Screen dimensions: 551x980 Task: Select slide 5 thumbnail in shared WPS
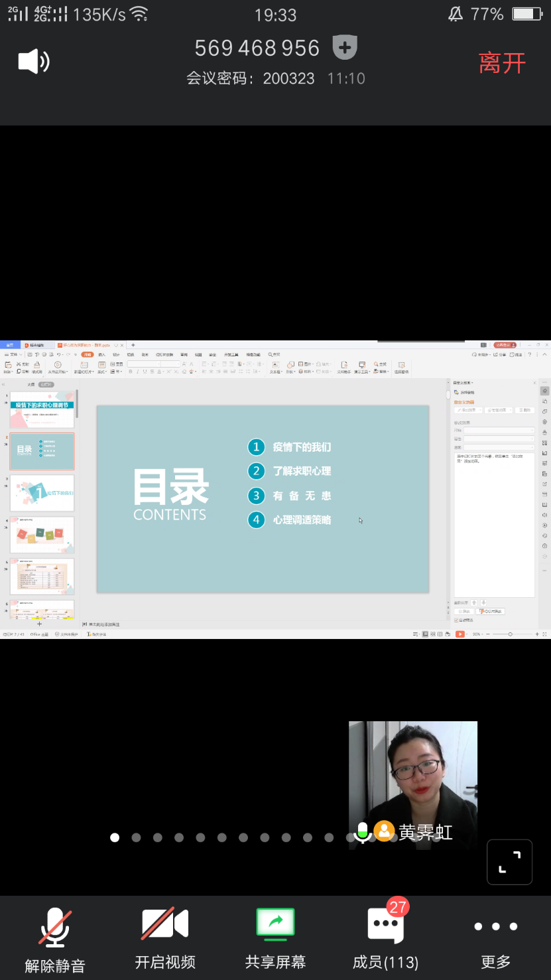click(42, 577)
